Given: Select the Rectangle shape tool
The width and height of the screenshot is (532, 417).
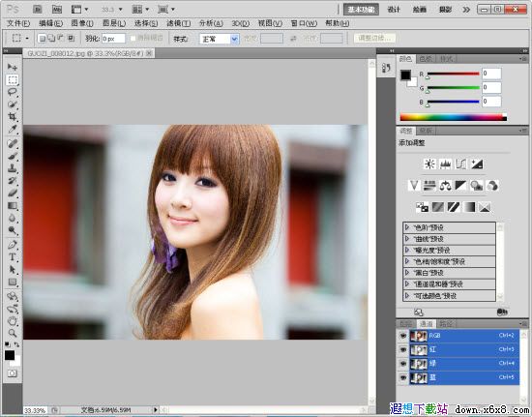Looking at the screenshot, I should point(13,282).
